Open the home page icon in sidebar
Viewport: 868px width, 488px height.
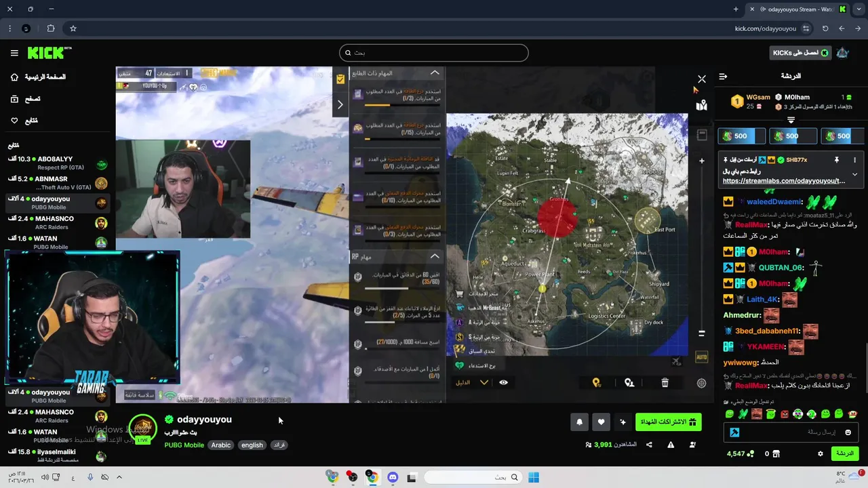tap(14, 77)
